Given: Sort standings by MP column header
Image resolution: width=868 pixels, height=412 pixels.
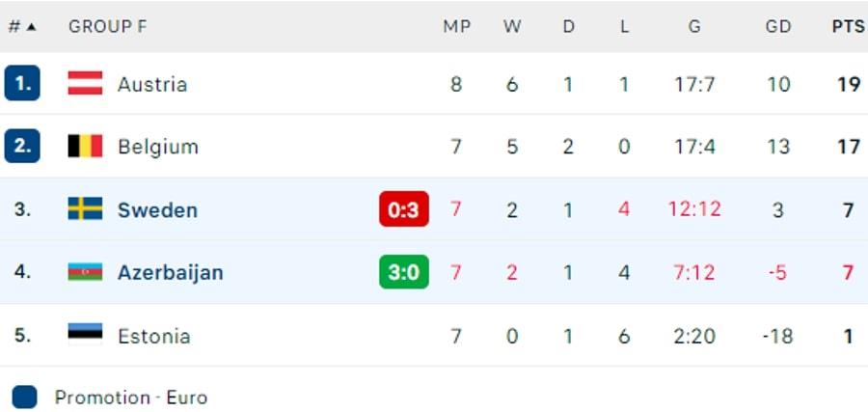Looking at the screenshot, I should click(x=456, y=27).
